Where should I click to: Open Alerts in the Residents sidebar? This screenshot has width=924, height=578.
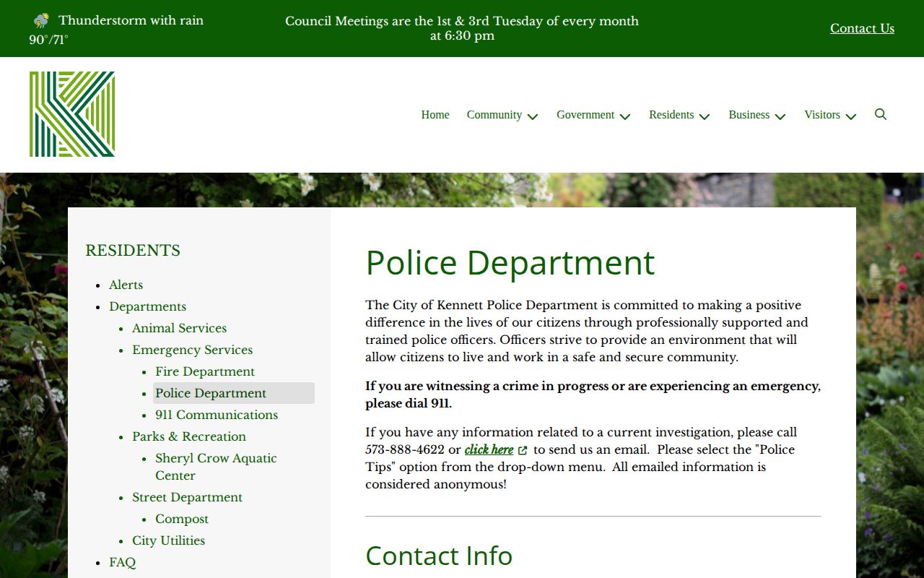(x=126, y=285)
